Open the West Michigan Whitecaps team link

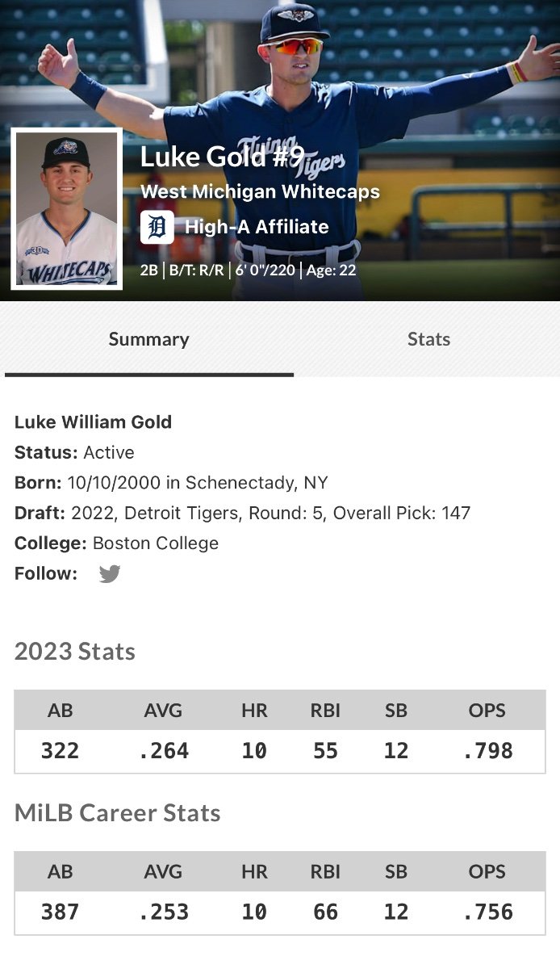[x=260, y=192]
